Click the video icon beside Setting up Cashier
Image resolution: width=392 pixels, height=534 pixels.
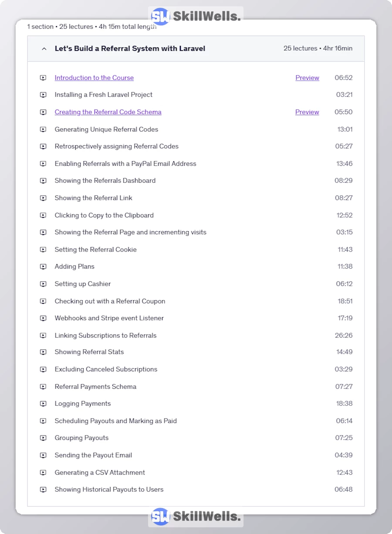pos(43,284)
